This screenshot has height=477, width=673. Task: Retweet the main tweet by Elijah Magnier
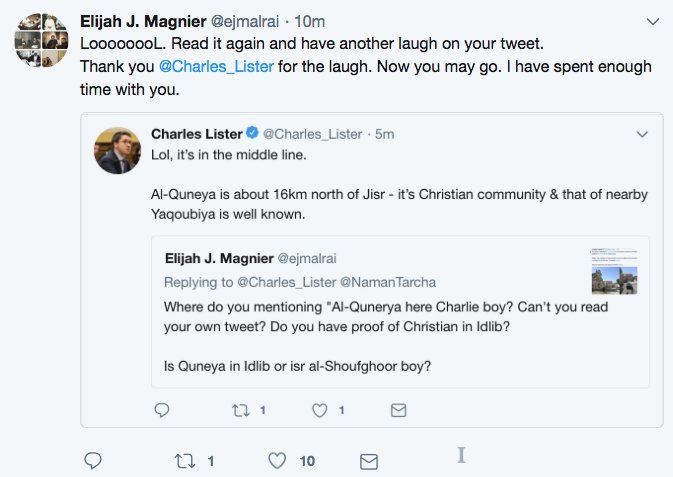coord(185,461)
